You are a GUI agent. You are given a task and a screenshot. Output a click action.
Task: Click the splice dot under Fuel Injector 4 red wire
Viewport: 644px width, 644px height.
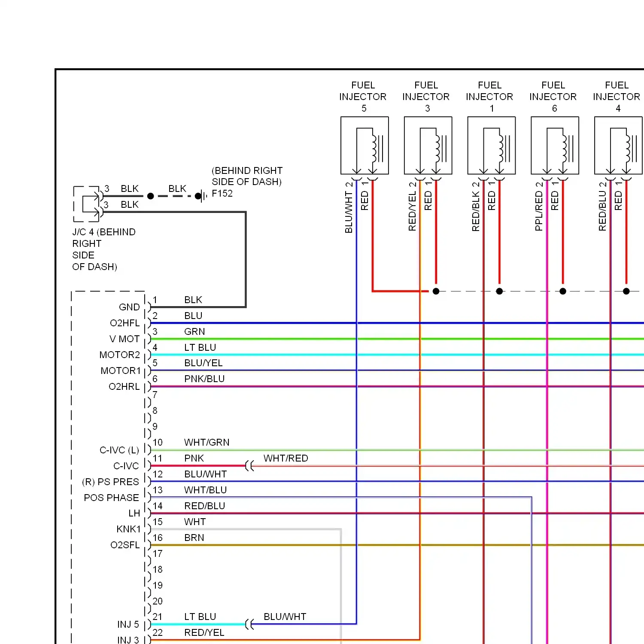(x=626, y=291)
